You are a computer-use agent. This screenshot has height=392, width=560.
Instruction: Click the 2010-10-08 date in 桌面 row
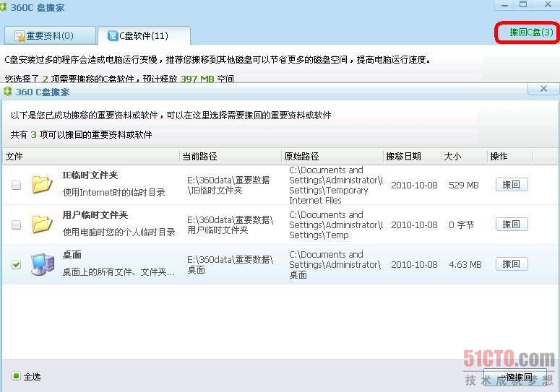[x=414, y=265]
